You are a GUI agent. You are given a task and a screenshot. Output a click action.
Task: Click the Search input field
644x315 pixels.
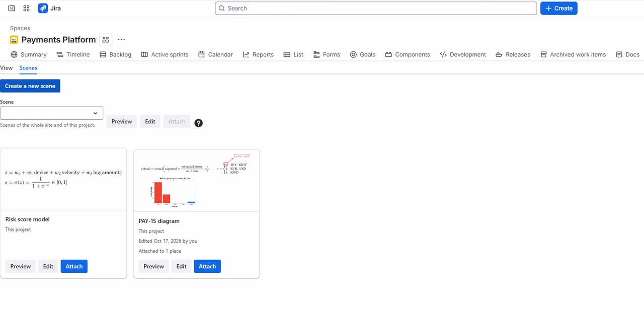click(376, 8)
